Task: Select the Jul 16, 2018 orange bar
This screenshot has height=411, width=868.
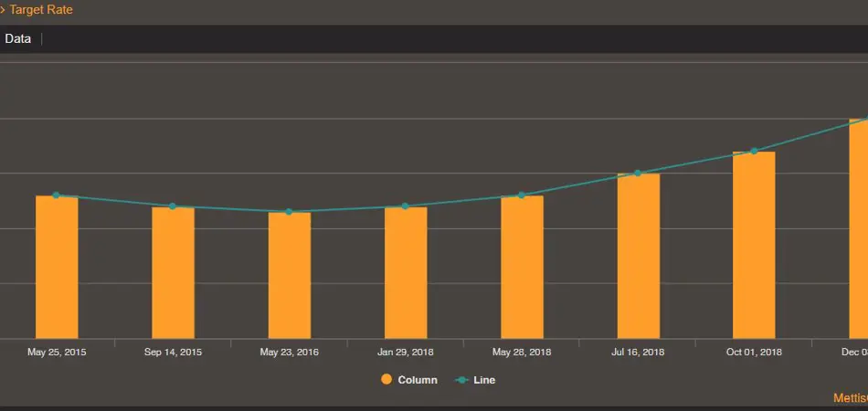Action: (638, 258)
